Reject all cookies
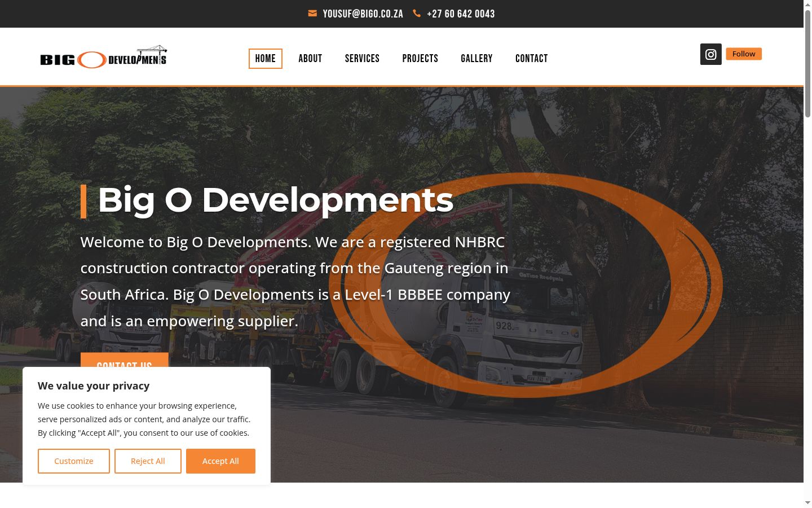 pyautogui.click(x=148, y=461)
